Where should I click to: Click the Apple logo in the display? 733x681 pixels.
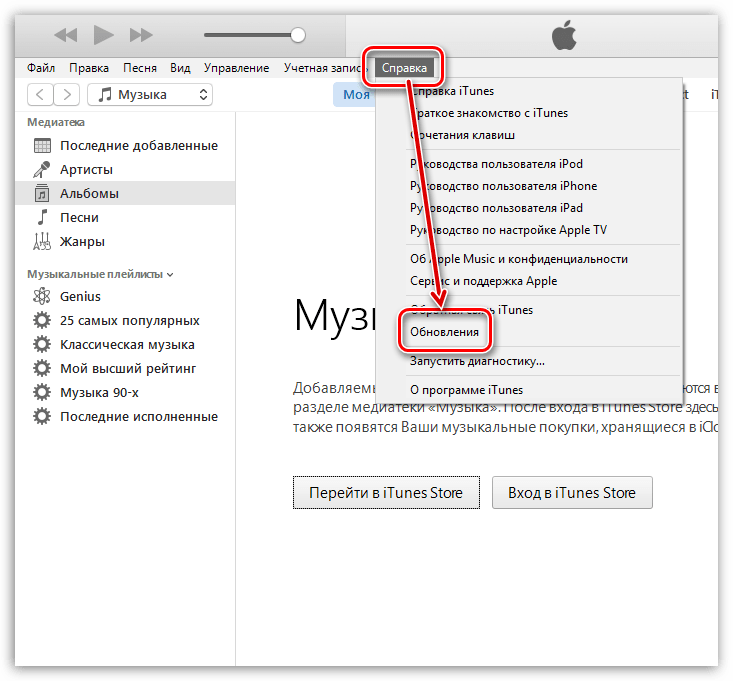[x=564, y=36]
